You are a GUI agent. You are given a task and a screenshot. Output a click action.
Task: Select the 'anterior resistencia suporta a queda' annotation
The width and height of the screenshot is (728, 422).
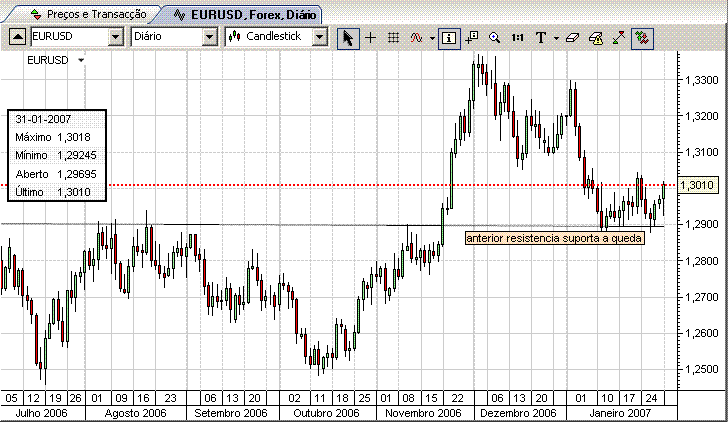pyautogui.click(x=554, y=238)
